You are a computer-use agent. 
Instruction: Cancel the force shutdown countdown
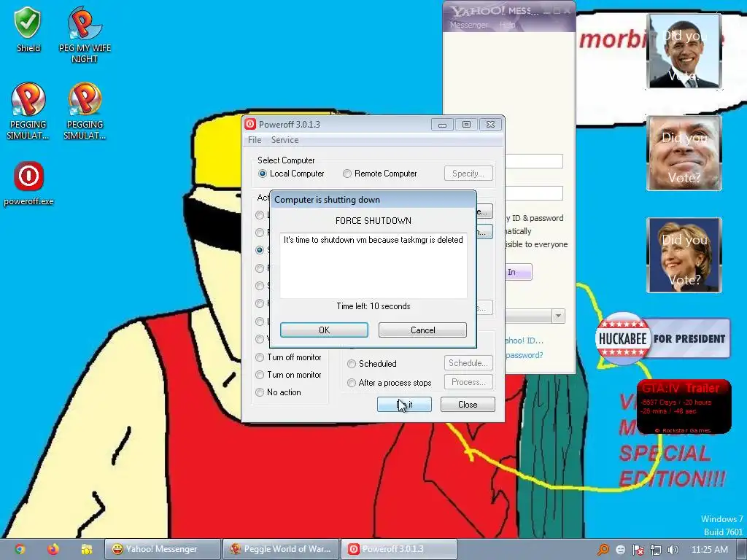[422, 330]
